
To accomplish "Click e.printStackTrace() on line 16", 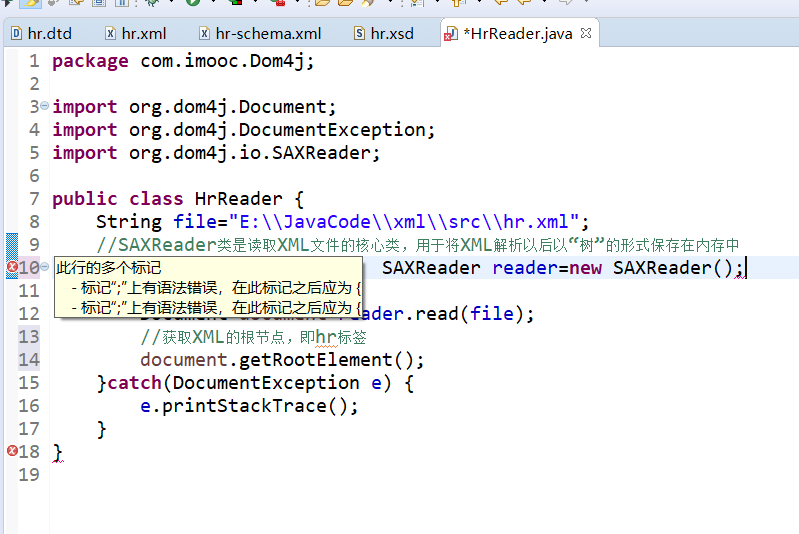I will click(244, 406).
